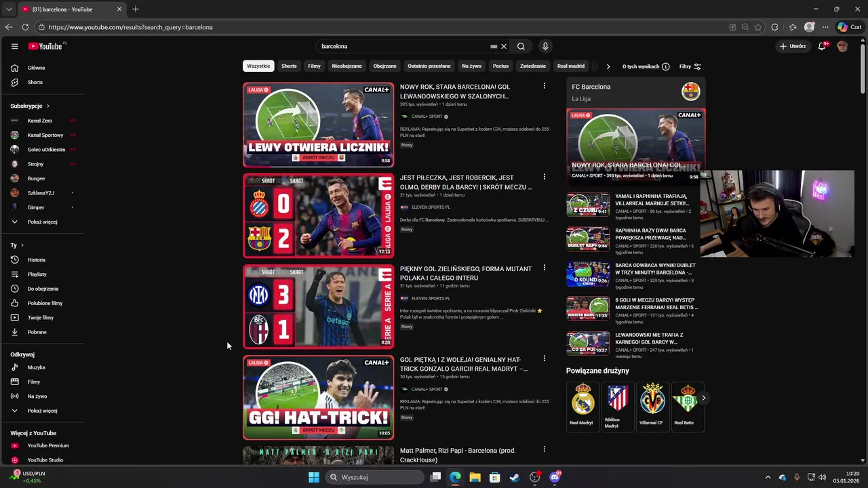Screen dimensions: 868x488
Task: Submit search with the magnifier button
Action: click(x=521, y=47)
